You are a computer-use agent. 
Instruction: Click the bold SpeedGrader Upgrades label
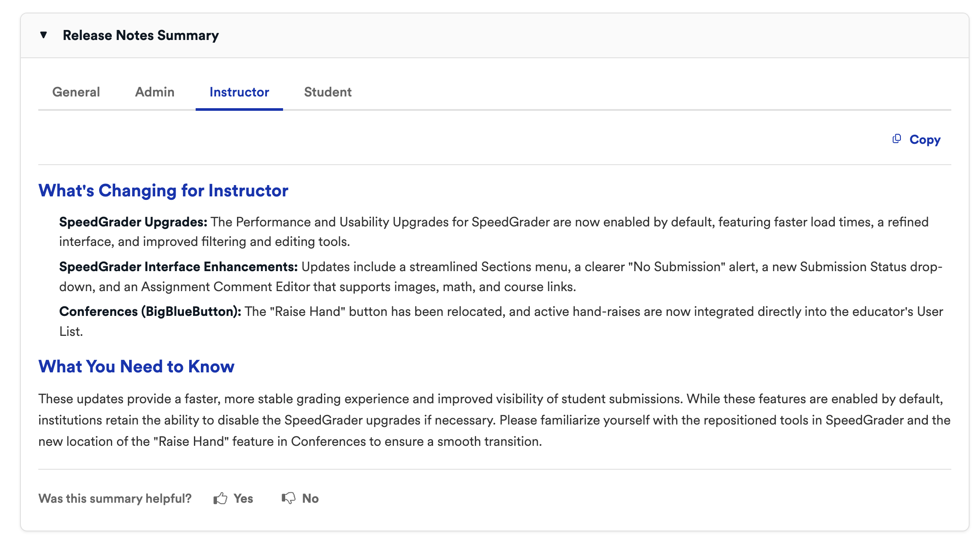132,222
